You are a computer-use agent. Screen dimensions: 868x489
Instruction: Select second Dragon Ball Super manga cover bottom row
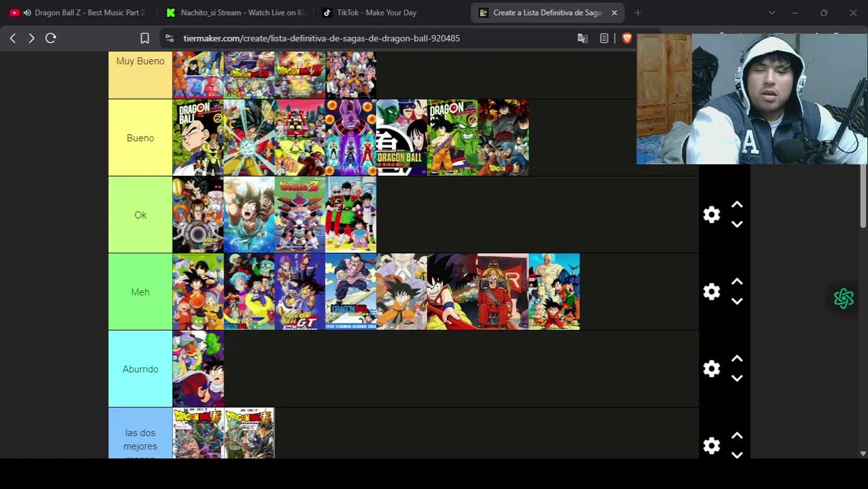coord(249,433)
